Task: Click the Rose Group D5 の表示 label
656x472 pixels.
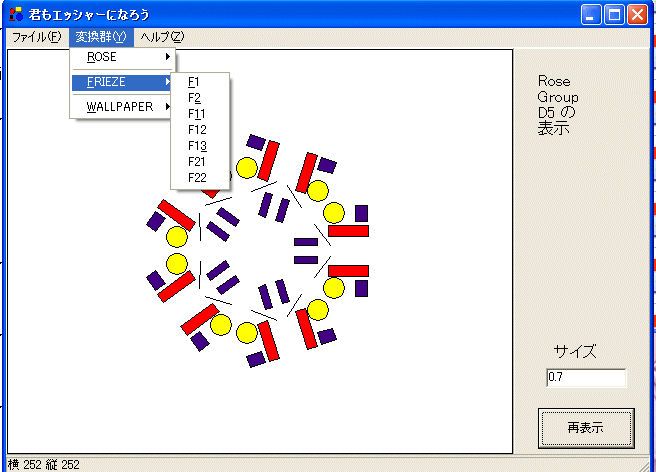Action: 558,105
